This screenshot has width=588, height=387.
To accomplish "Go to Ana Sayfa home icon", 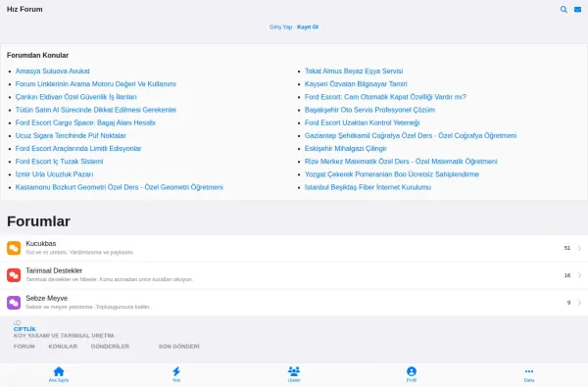I will (59, 371).
